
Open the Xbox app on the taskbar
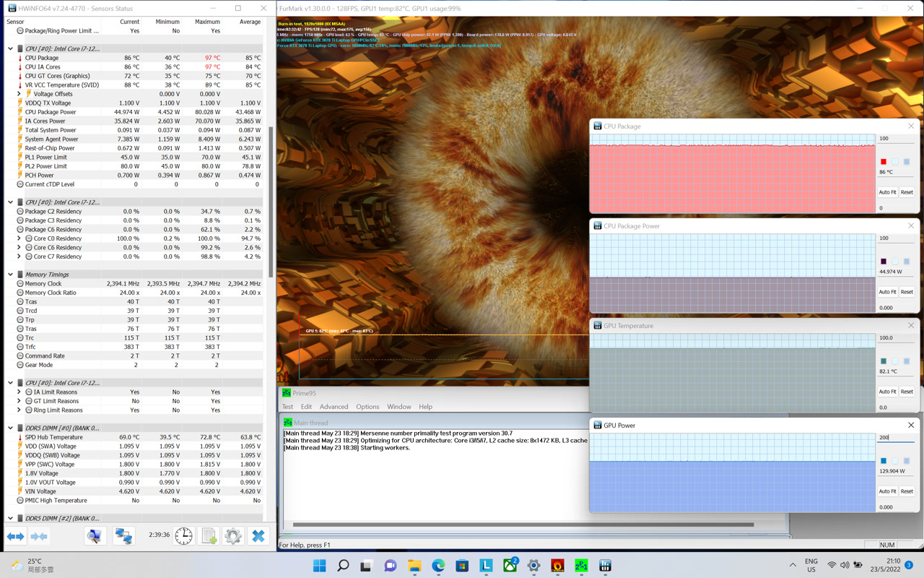(x=510, y=566)
